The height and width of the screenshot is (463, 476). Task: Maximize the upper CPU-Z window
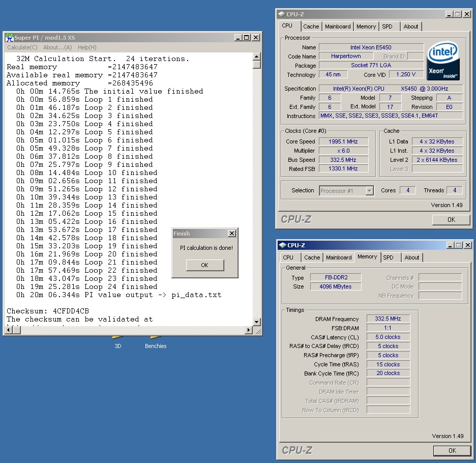458,14
